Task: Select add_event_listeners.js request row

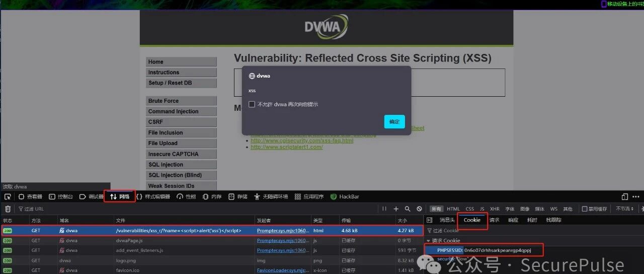Action: pyautogui.click(x=212, y=250)
